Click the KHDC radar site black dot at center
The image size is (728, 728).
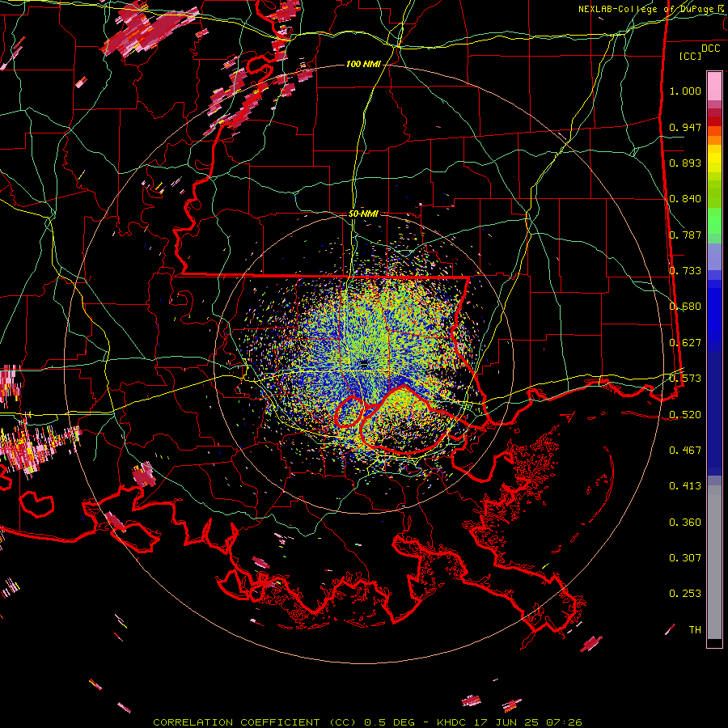[x=363, y=363]
